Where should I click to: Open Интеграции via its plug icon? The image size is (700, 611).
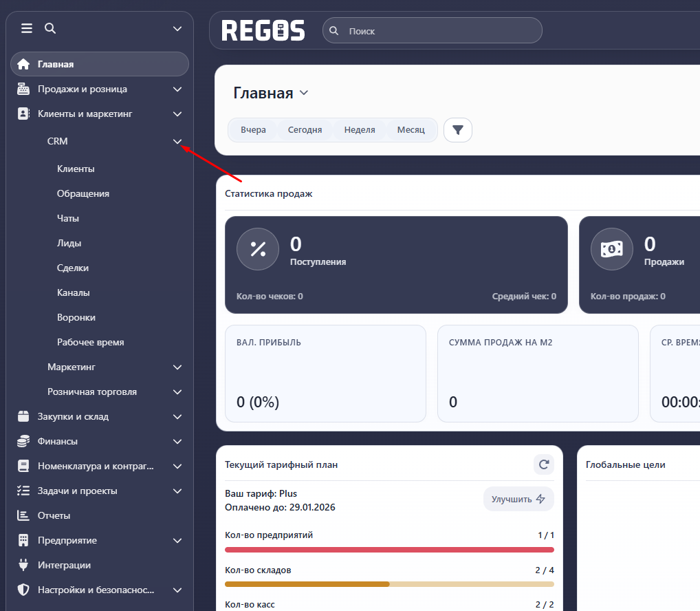(x=23, y=565)
